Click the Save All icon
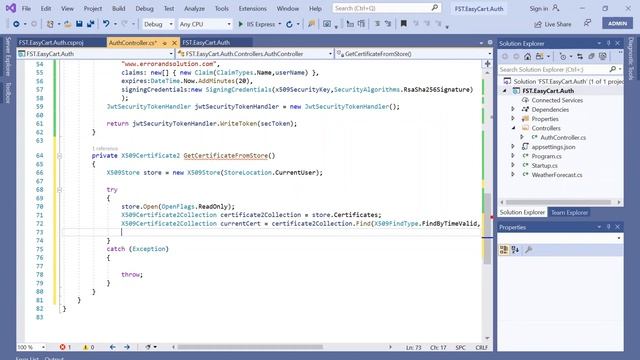 point(90,24)
